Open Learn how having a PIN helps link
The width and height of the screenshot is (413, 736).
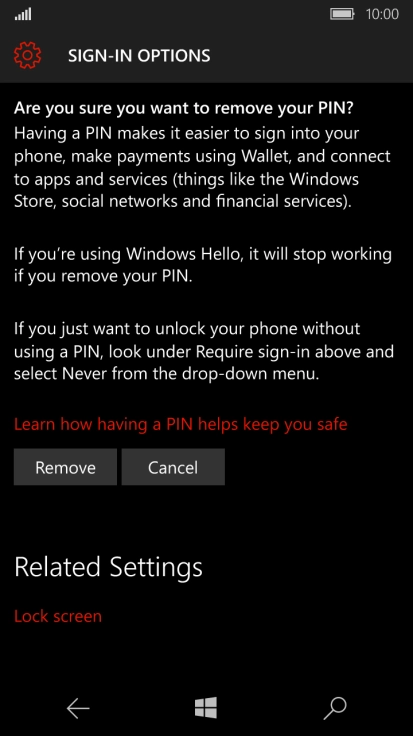point(181,424)
